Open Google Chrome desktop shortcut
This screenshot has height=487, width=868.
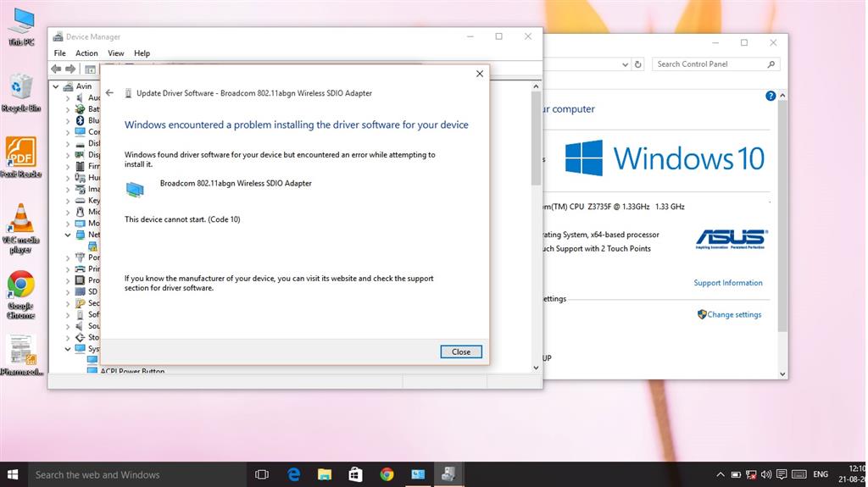tap(21, 295)
